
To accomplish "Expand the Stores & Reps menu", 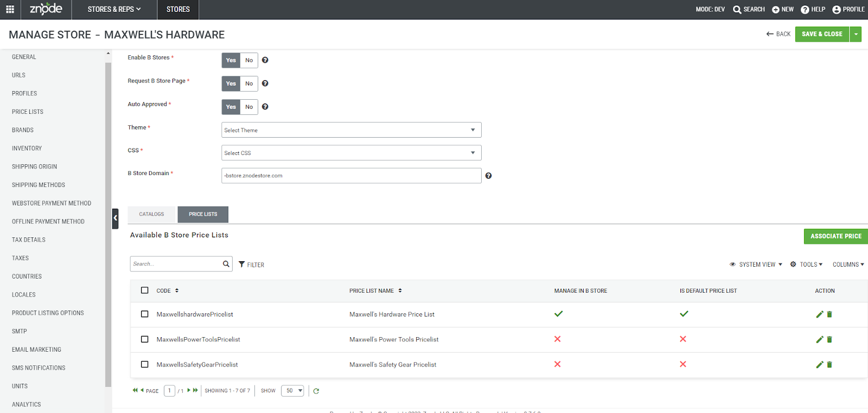I will [x=114, y=9].
